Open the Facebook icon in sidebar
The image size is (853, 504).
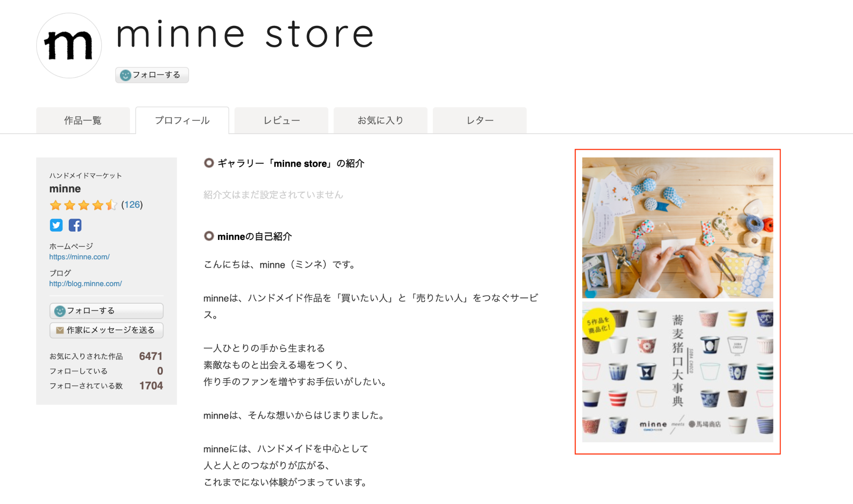pos(75,225)
